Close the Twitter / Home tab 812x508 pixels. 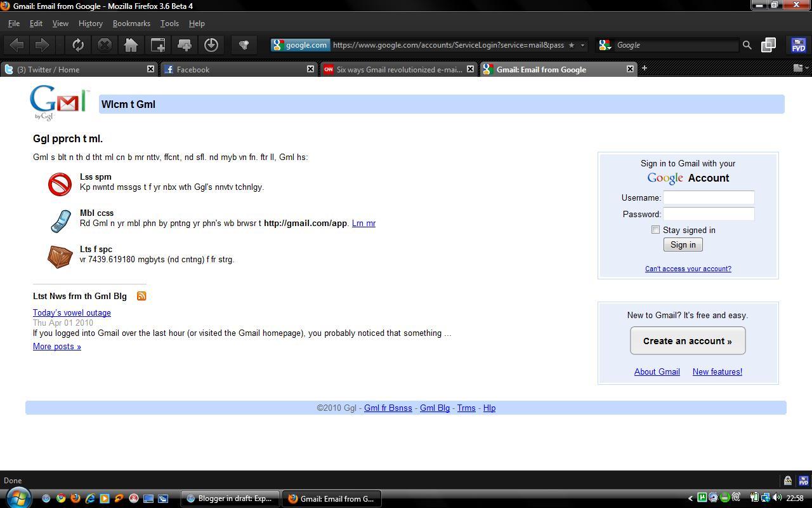click(x=150, y=69)
